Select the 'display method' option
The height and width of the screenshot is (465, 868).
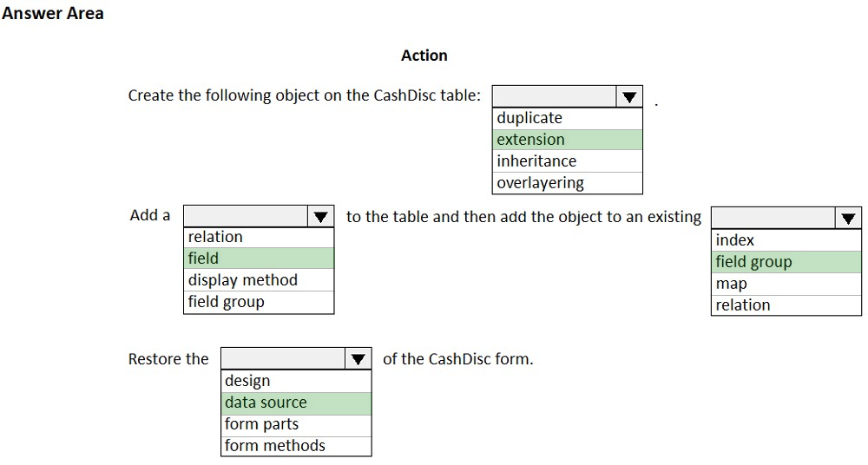tap(259, 280)
